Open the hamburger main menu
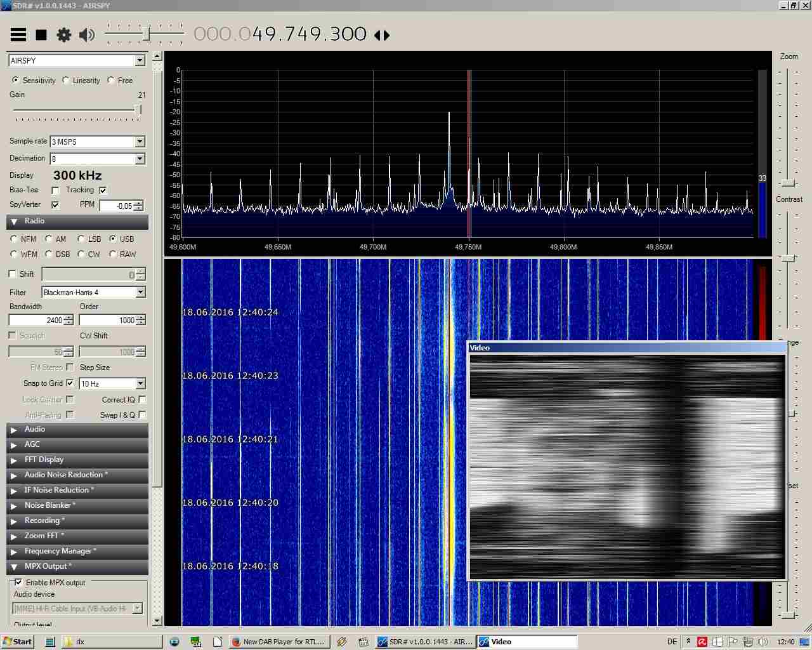The width and height of the screenshot is (812, 650). pos(18,35)
